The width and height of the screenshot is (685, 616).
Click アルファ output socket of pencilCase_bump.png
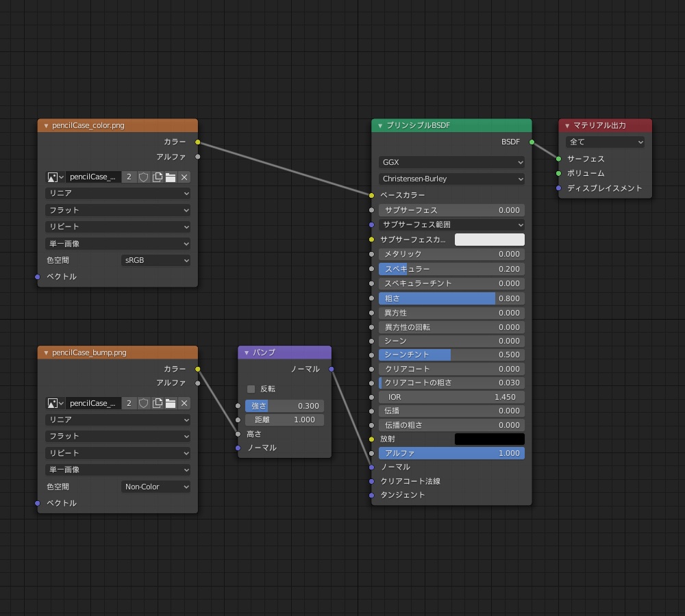coord(198,383)
